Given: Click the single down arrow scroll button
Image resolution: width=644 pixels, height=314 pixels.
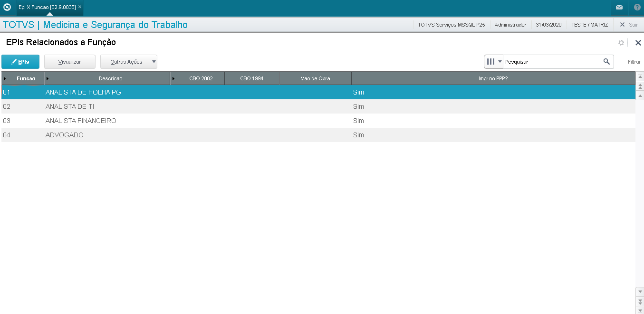Looking at the screenshot, I should click(x=640, y=291).
